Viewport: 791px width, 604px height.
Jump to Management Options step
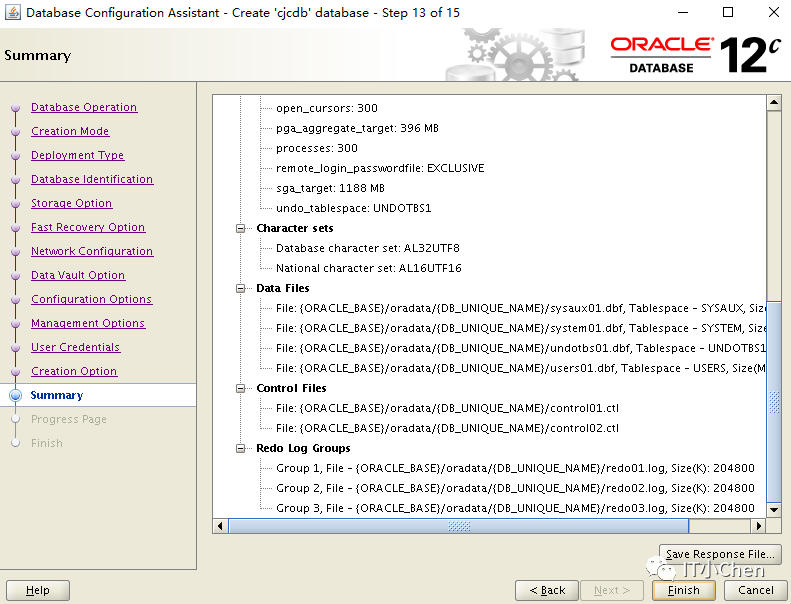click(88, 323)
